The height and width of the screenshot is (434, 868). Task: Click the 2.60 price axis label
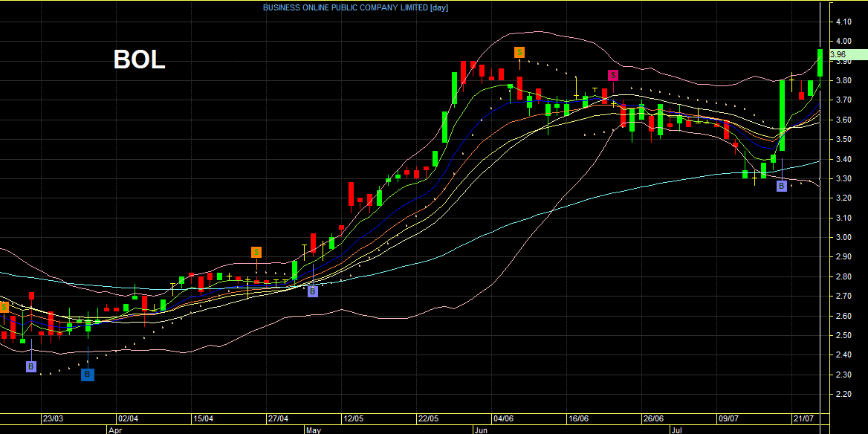(x=844, y=316)
